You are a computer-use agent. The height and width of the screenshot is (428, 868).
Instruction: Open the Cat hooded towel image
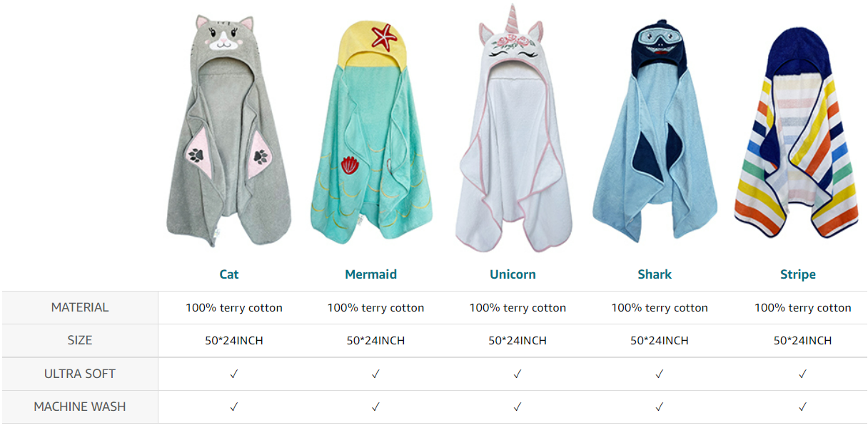click(229, 132)
